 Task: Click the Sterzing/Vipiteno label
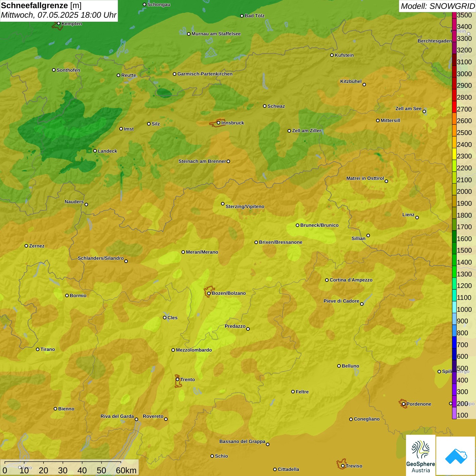(x=245, y=206)
